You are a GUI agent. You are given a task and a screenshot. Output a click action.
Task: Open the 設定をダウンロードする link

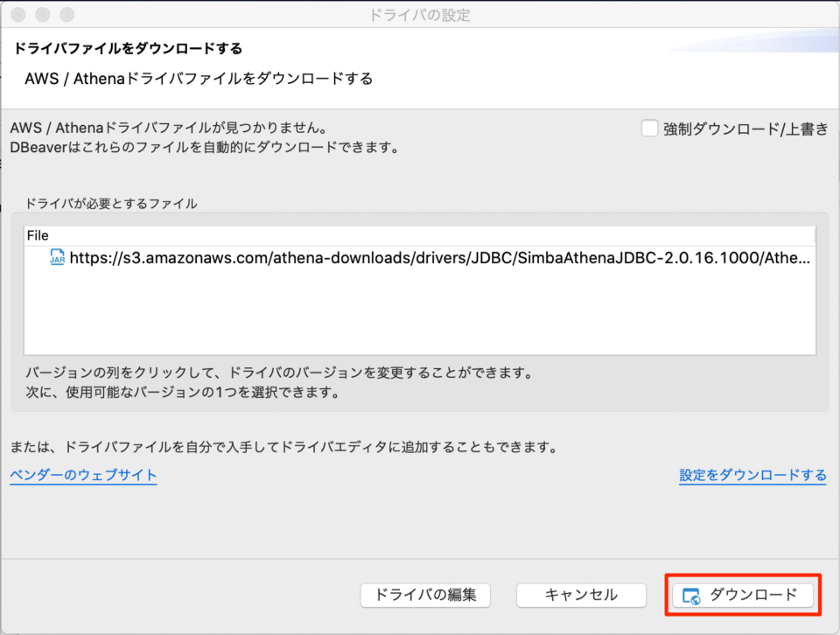click(x=752, y=475)
